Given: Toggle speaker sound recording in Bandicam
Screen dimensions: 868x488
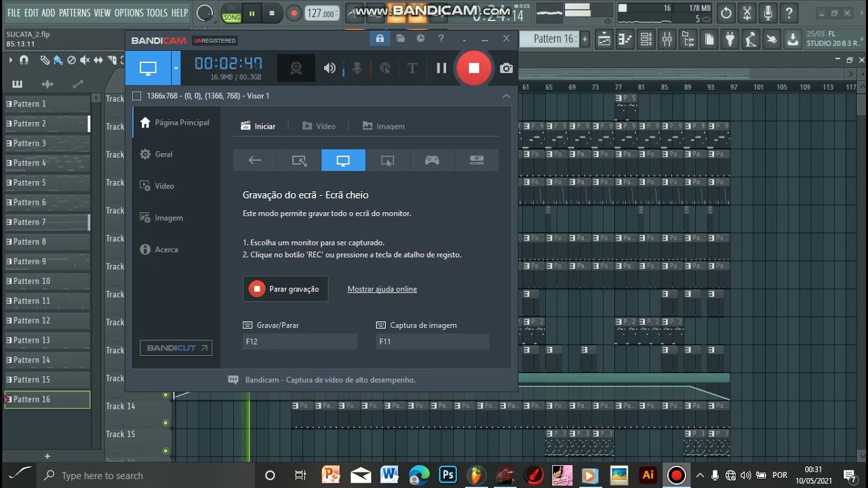Looking at the screenshot, I should tap(330, 68).
